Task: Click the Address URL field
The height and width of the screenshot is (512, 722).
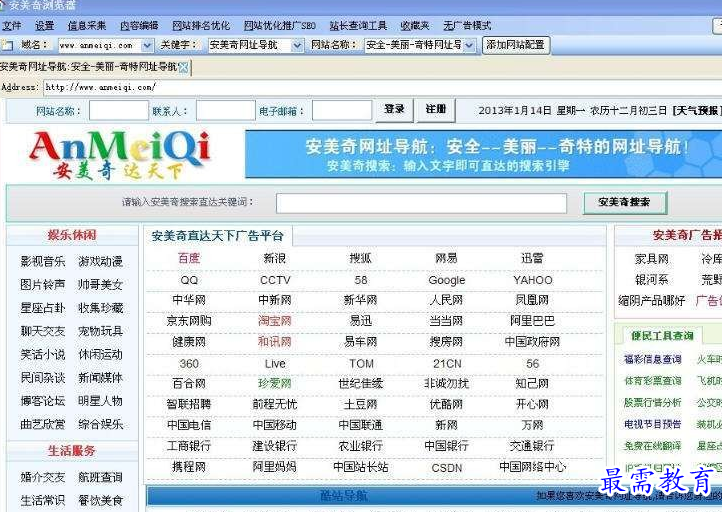Action: click(382, 87)
